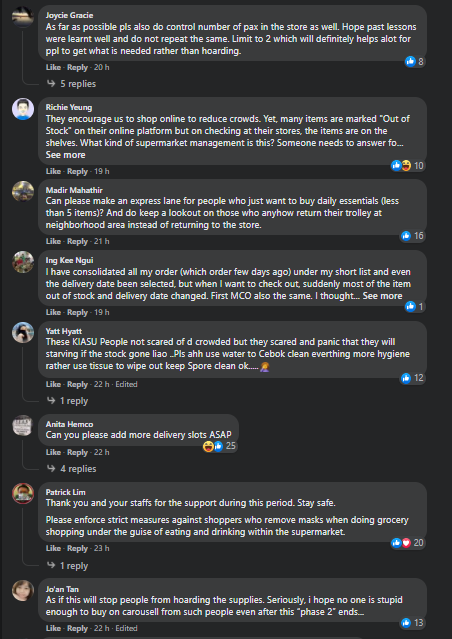Open Ing Kee Ngui's profile avatar

coord(23,262)
